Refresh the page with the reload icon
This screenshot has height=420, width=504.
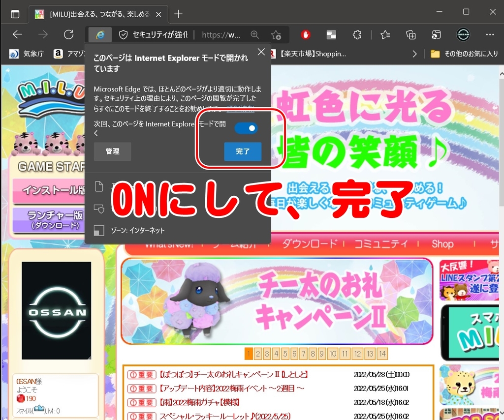69,34
